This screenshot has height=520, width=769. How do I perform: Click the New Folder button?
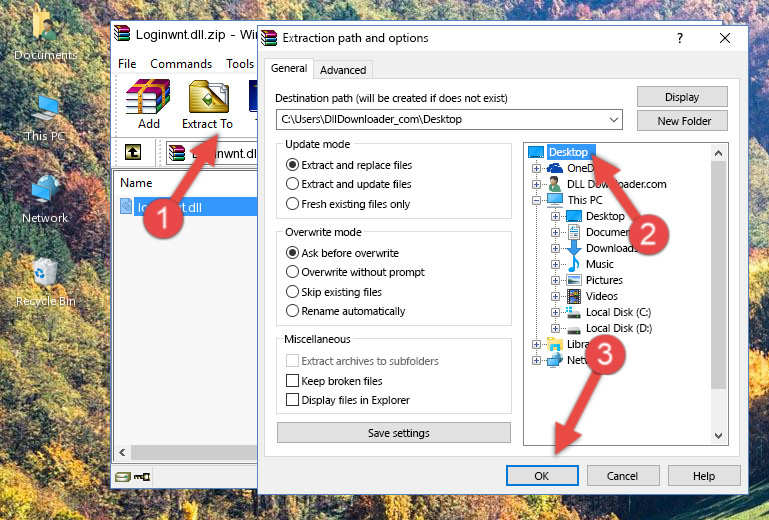[x=684, y=121]
